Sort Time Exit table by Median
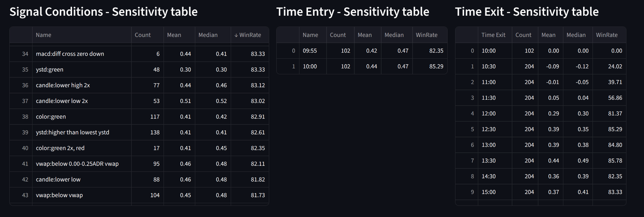This screenshot has width=644, height=217. (x=576, y=35)
